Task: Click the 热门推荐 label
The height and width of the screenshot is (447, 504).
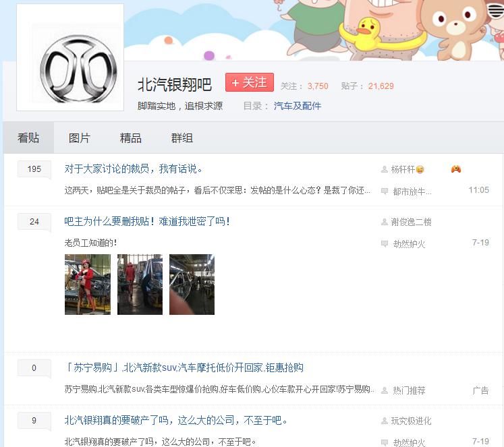Action: 409,390
